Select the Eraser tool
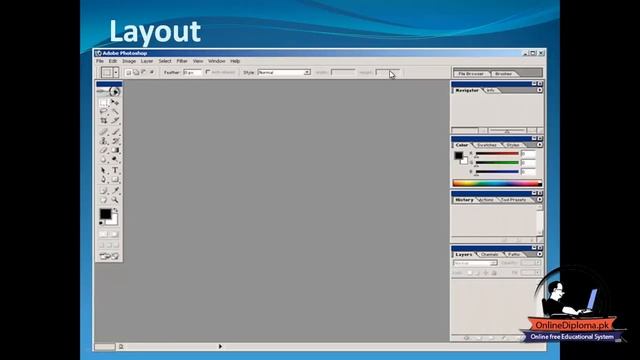This screenshot has height=360, width=640. click(104, 150)
